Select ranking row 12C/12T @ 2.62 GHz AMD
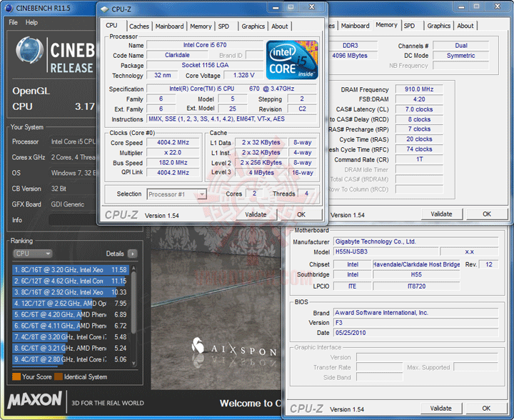The width and height of the screenshot is (514, 420). coord(71,304)
